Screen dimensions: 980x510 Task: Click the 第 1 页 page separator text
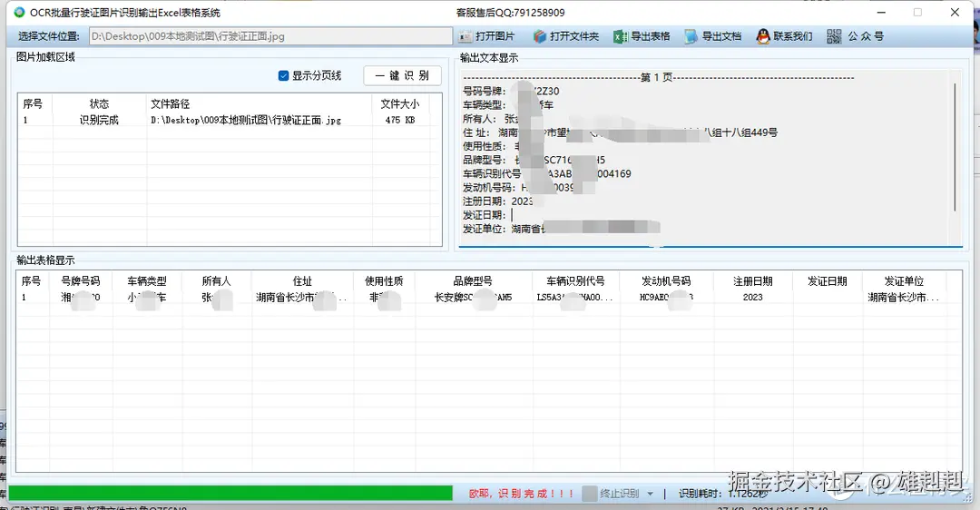tap(656, 77)
